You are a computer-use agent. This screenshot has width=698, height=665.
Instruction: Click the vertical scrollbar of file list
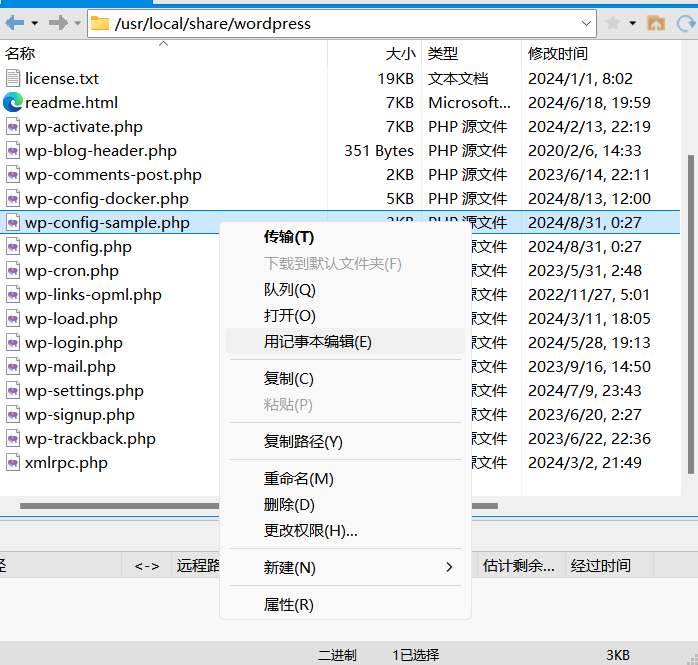[x=690, y=314]
